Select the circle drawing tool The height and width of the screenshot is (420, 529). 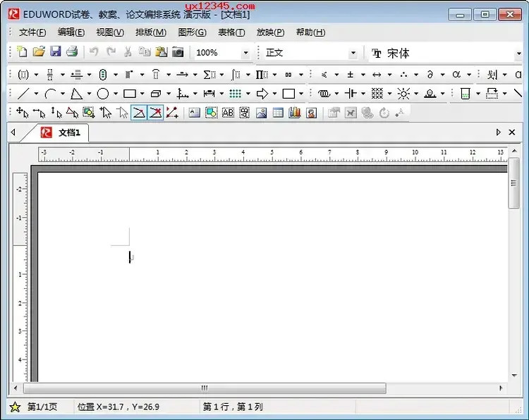(103, 94)
